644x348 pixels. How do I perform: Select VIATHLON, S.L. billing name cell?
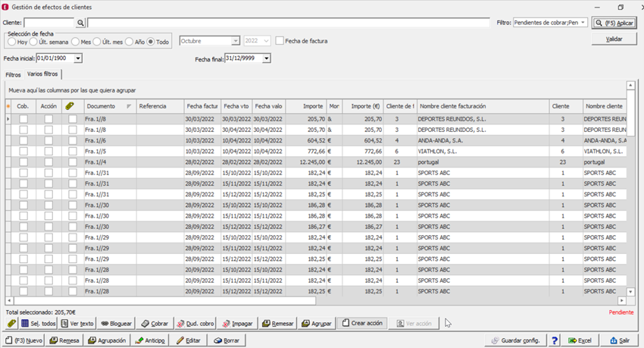483,151
